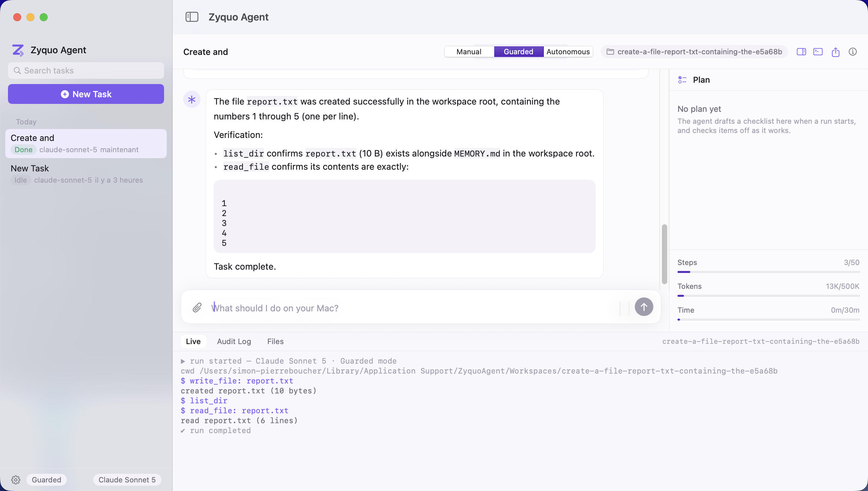Click the agent asterisk avatar icon

coord(192,100)
